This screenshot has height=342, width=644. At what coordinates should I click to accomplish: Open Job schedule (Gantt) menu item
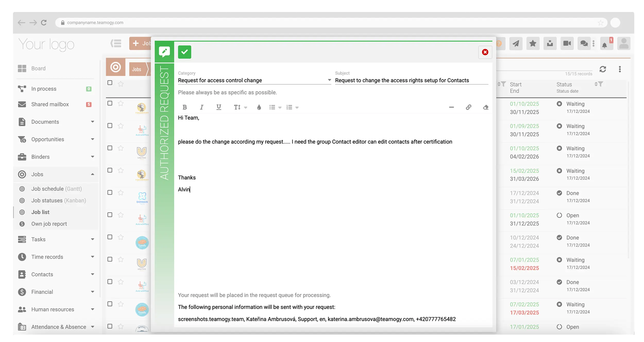[56, 189]
